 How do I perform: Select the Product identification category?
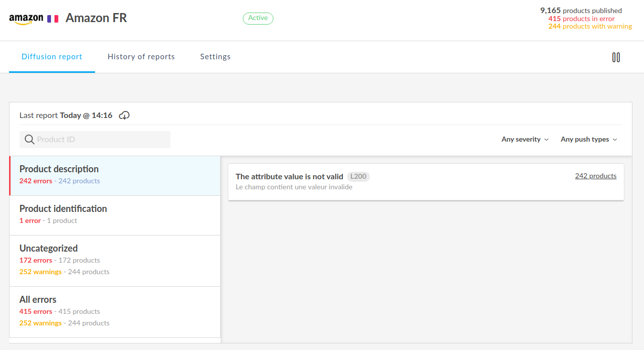[x=115, y=215]
